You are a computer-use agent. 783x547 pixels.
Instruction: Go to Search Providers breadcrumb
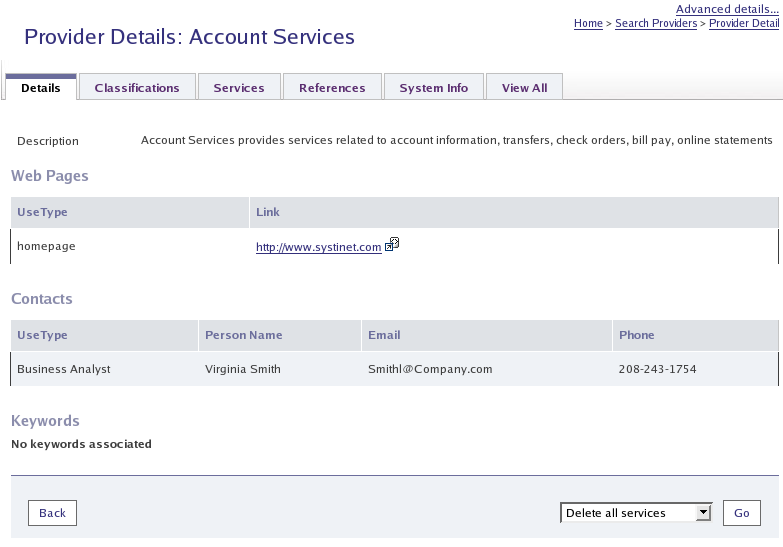[x=656, y=23]
